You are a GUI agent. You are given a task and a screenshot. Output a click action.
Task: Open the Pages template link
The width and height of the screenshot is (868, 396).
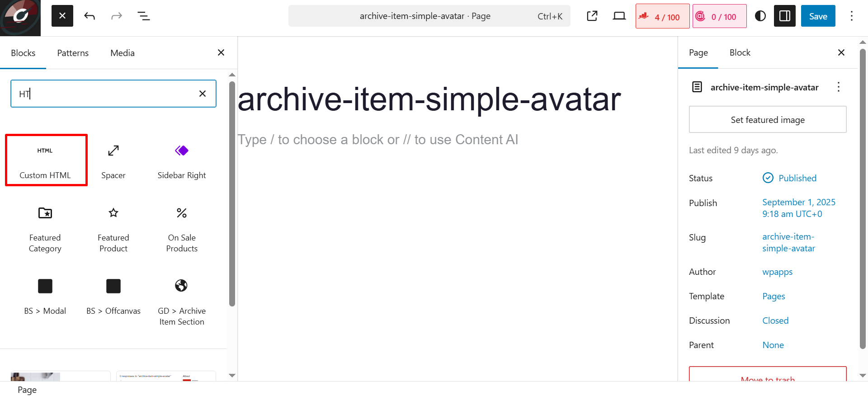coord(774,296)
